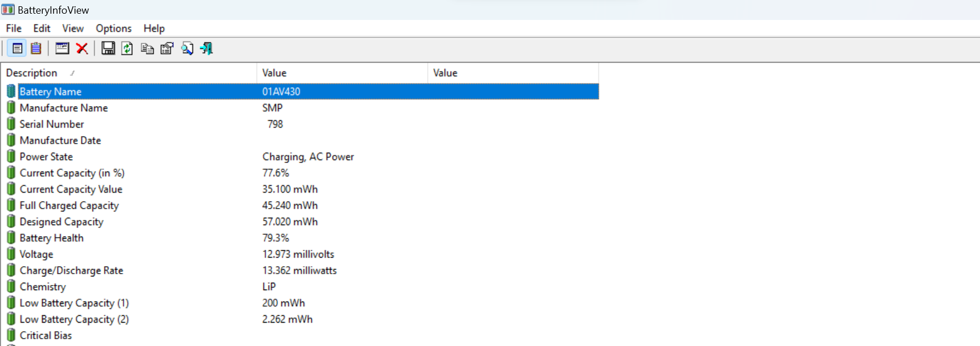Click the 77.6% capacity value

[276, 173]
